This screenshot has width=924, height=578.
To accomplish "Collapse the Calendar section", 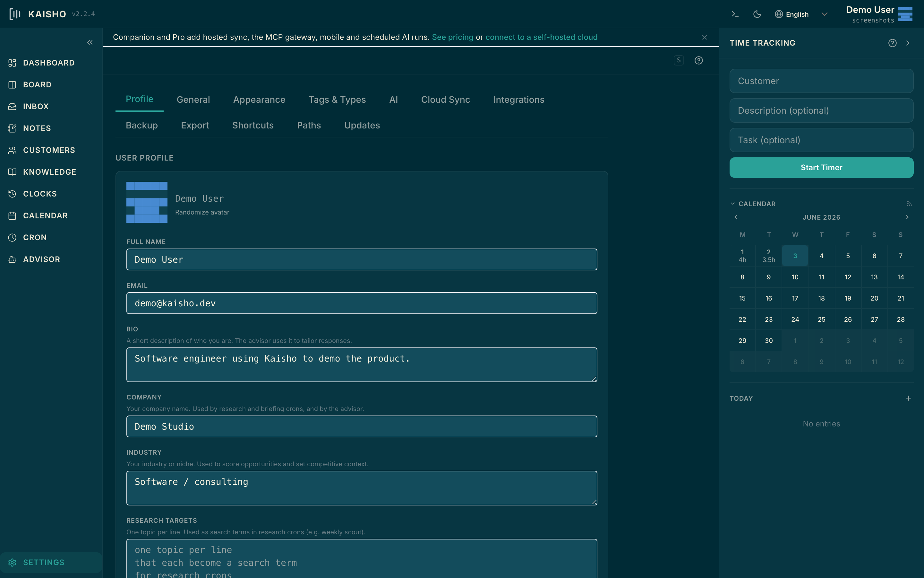I will coord(753,204).
